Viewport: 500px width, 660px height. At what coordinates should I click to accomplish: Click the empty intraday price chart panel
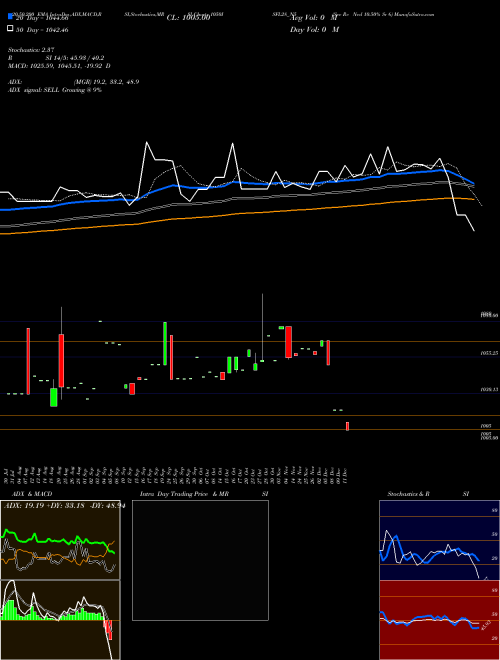coord(200,560)
